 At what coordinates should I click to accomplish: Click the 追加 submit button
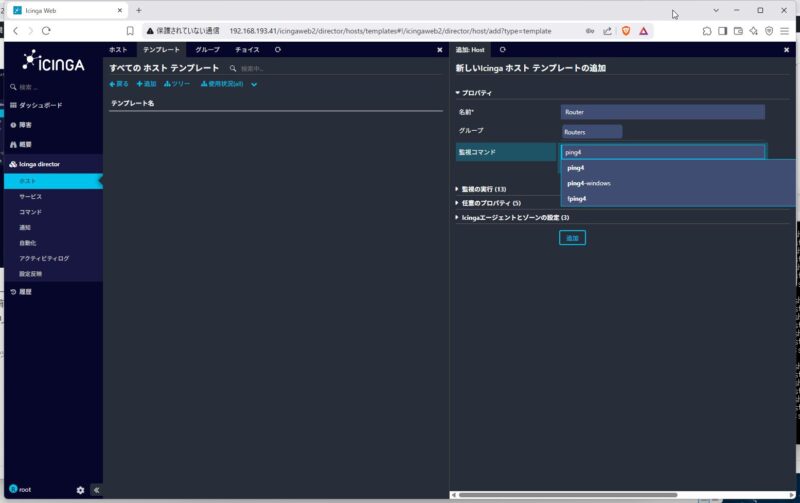572,238
